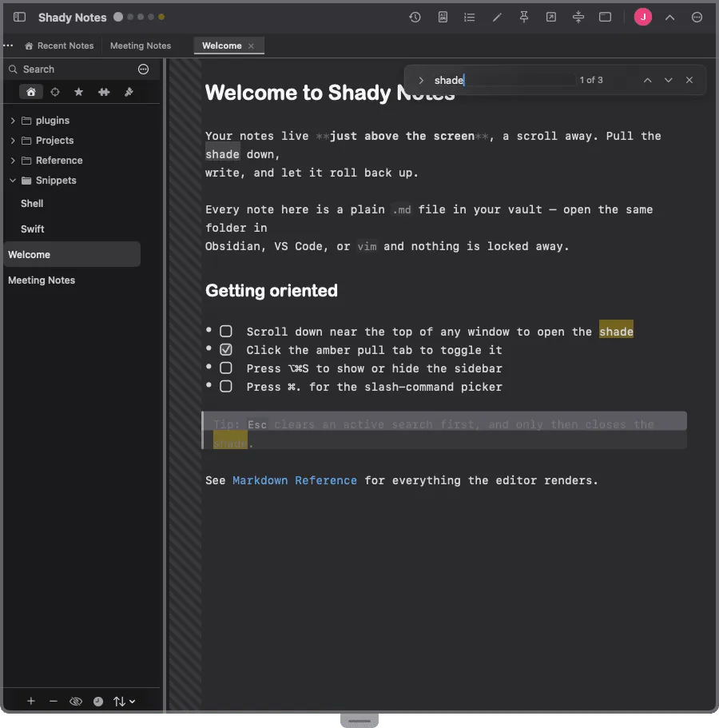719x728 pixels.
Task: Go to the next search match
Action: click(x=669, y=81)
